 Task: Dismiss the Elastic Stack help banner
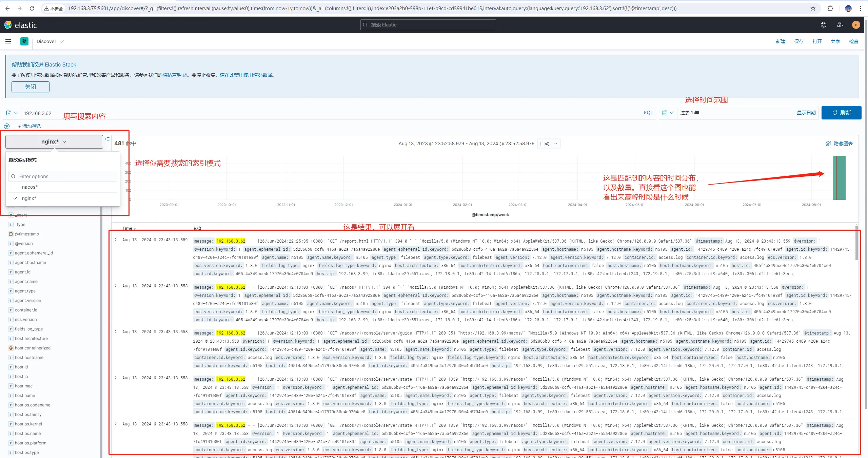[31, 87]
